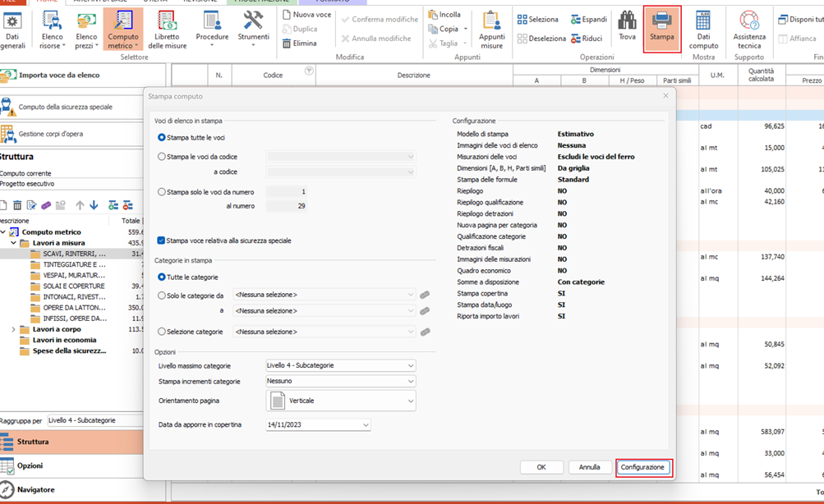Click the edit node pencil icon
Screen dimensions: 824x504
[x=31, y=205]
